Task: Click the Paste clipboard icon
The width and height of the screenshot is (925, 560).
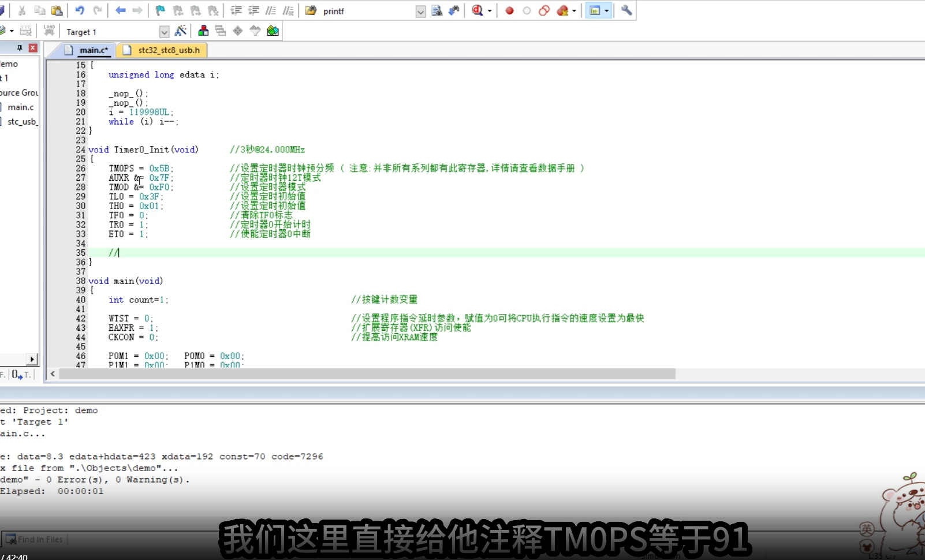Action: click(57, 10)
